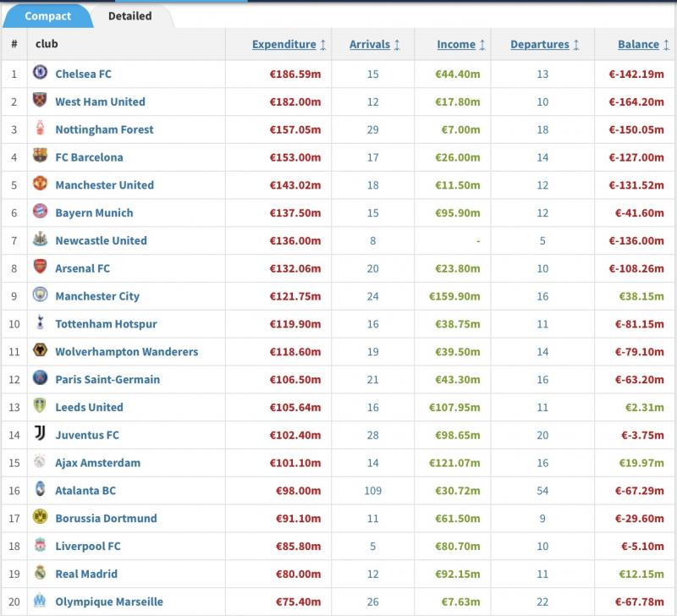Click West Ham's €-164.20m balance value
677x616 pixels.
tap(636, 102)
